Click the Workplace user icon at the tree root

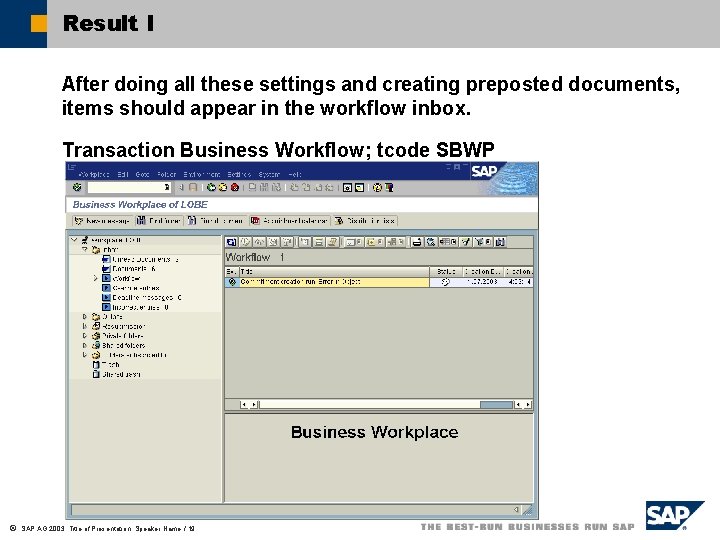tap(85, 240)
